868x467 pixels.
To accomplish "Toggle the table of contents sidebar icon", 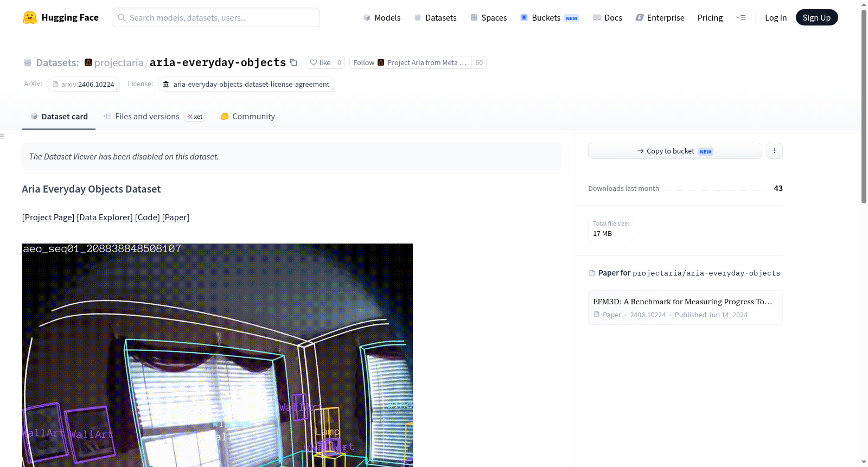I will [2, 136].
